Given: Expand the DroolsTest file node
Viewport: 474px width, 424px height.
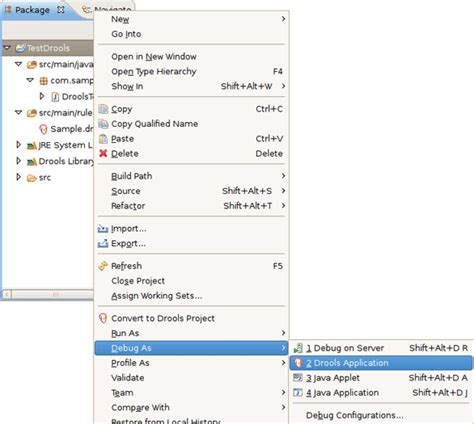Looking at the screenshot, I should point(42,96).
